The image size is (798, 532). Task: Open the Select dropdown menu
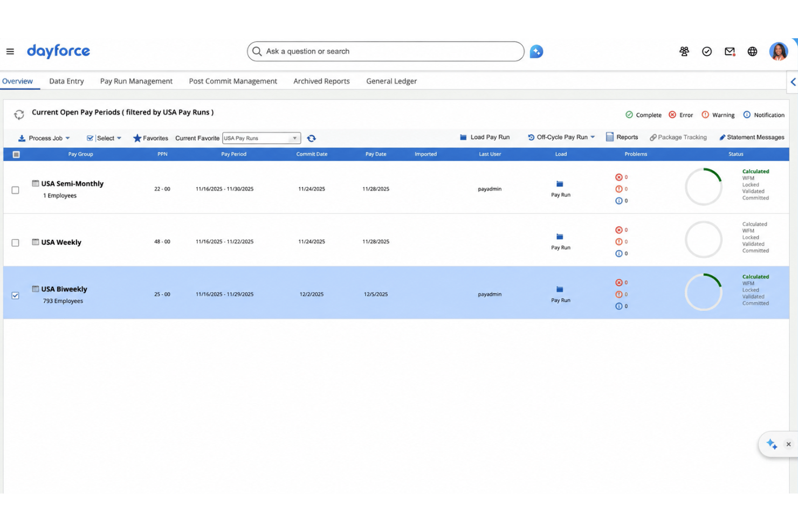(104, 138)
